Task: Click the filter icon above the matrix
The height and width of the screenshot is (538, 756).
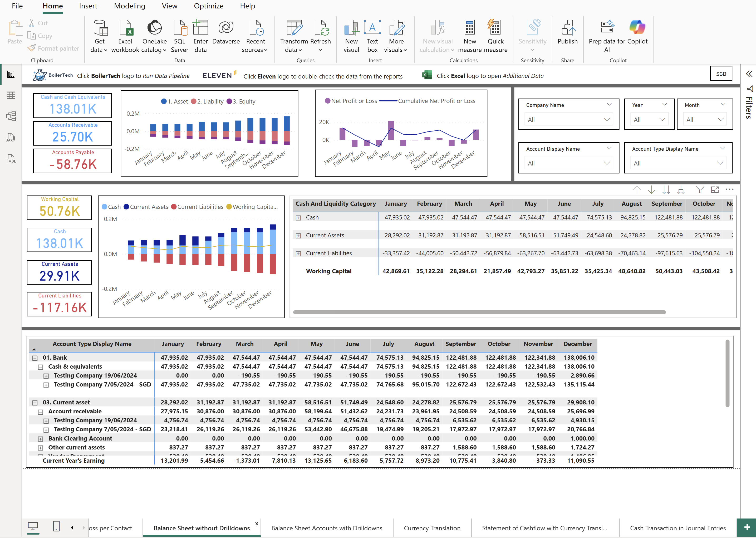Action: [x=700, y=189]
